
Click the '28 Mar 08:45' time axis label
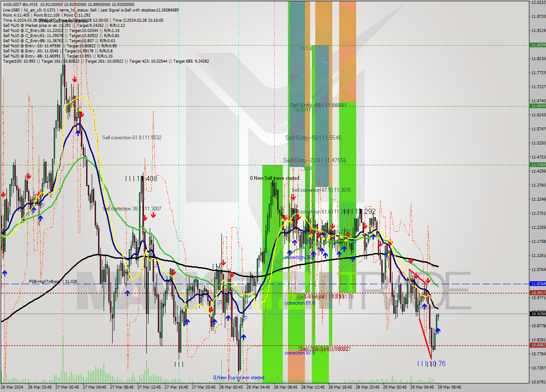[x=285, y=388]
